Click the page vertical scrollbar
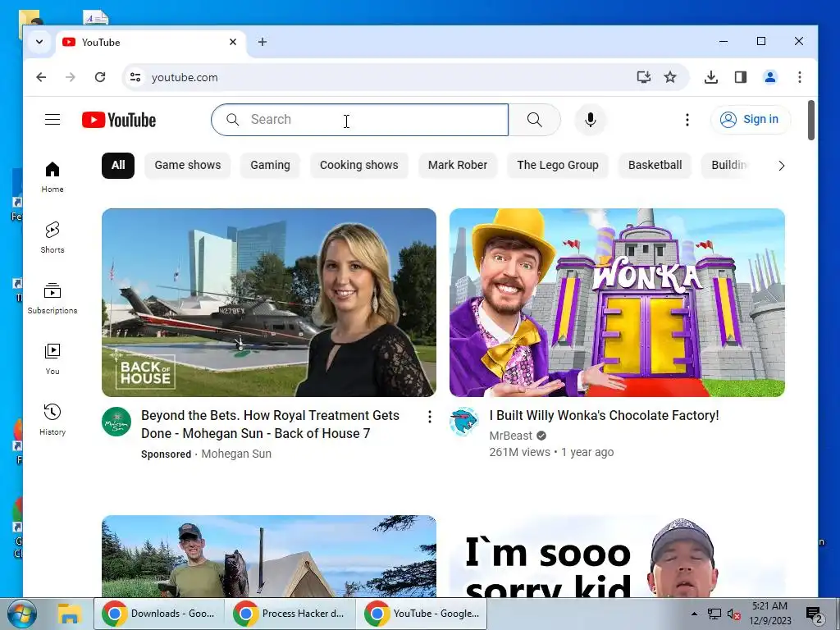The image size is (840, 630). click(811, 121)
